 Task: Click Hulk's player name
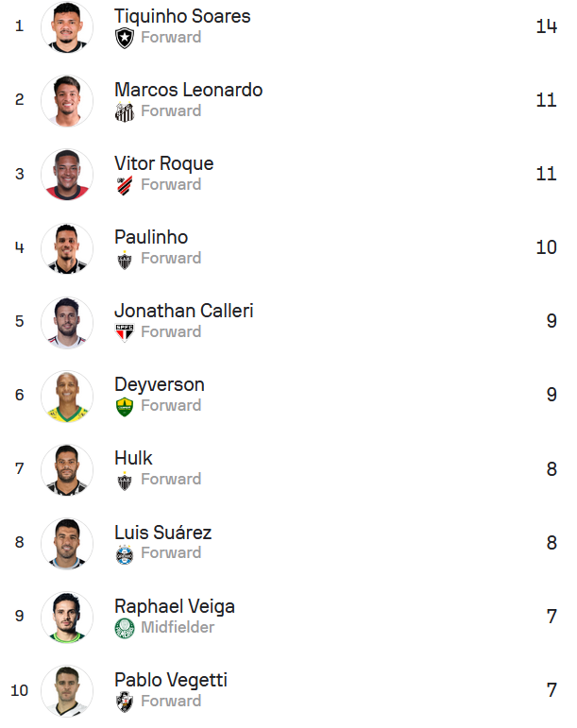133,458
